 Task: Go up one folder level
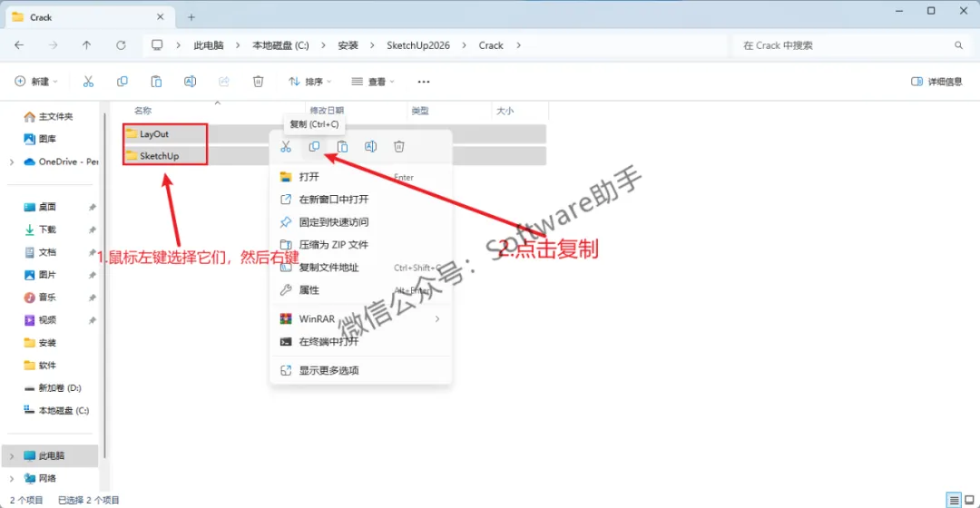(87, 45)
